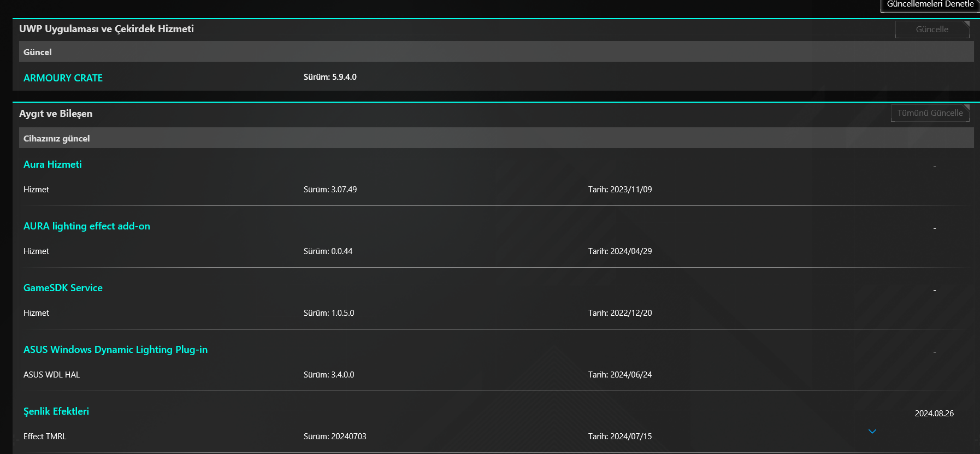
Task: Click the Hizmet label under GameSDK Service
Action: [x=36, y=313]
